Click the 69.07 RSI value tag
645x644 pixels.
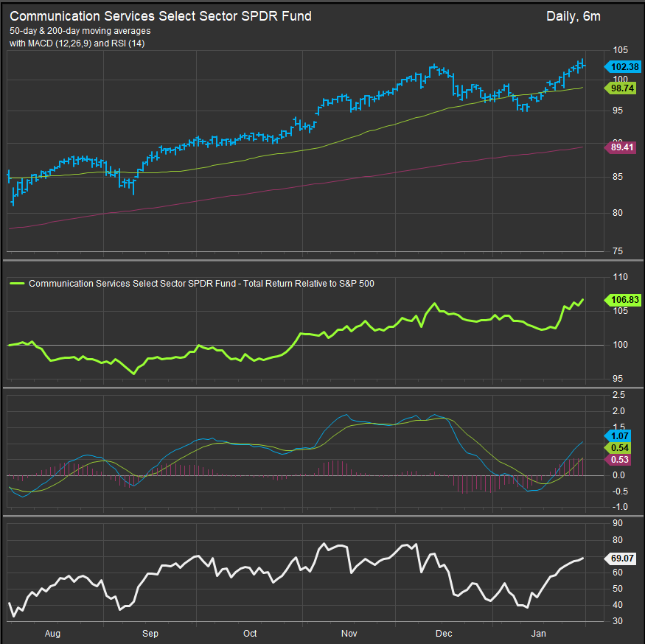coord(621,559)
